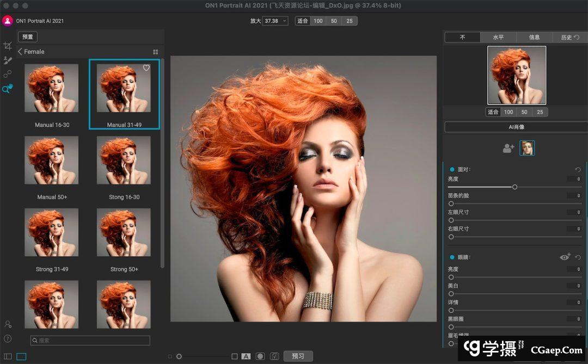Click the 适合 fit button in top bar

(x=303, y=21)
